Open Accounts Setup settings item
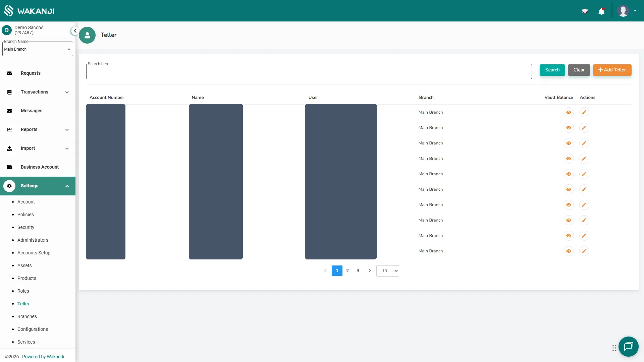 [34, 253]
